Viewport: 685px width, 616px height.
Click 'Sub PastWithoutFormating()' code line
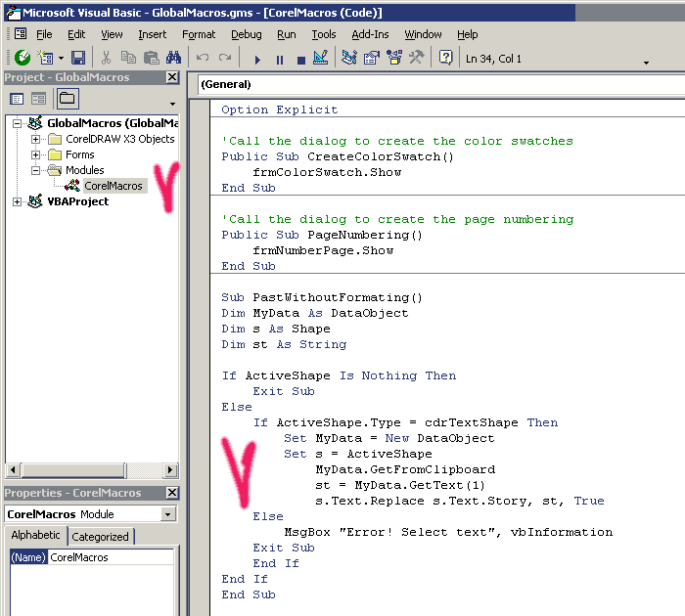[322, 298]
